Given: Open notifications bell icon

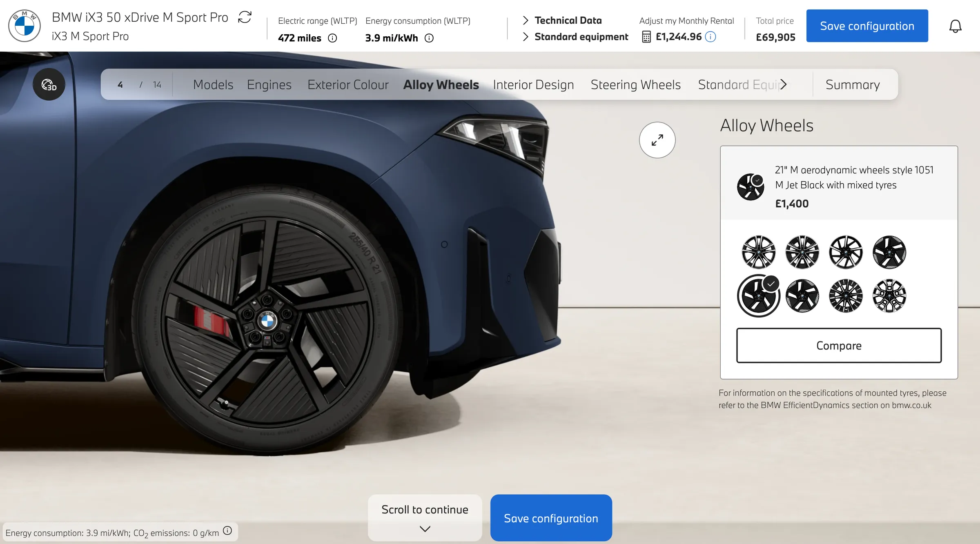Looking at the screenshot, I should click(x=955, y=27).
